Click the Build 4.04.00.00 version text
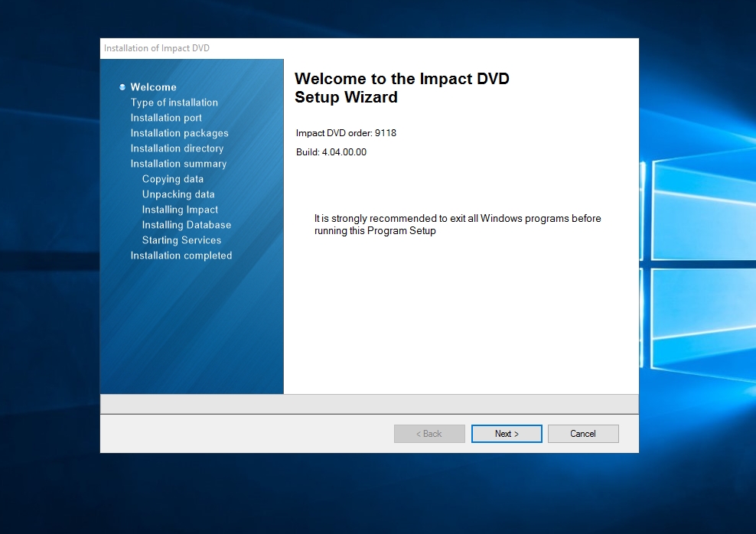Viewport: 756px width, 534px height. (x=331, y=152)
